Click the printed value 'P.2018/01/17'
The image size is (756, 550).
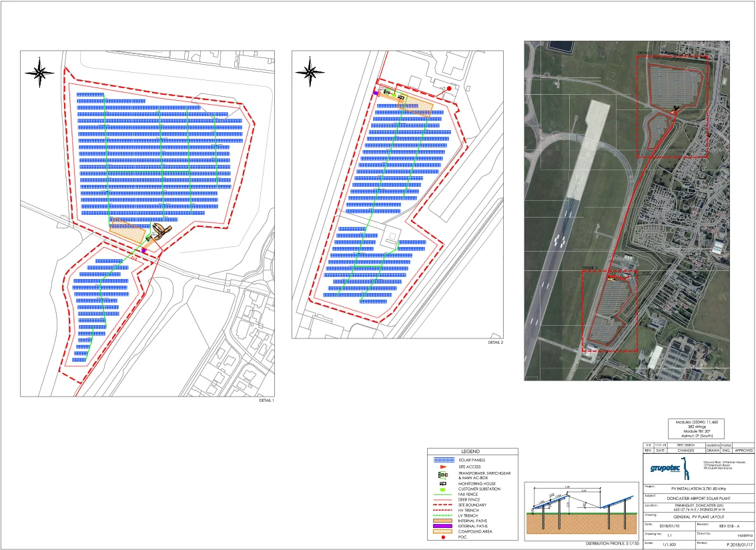739,545
